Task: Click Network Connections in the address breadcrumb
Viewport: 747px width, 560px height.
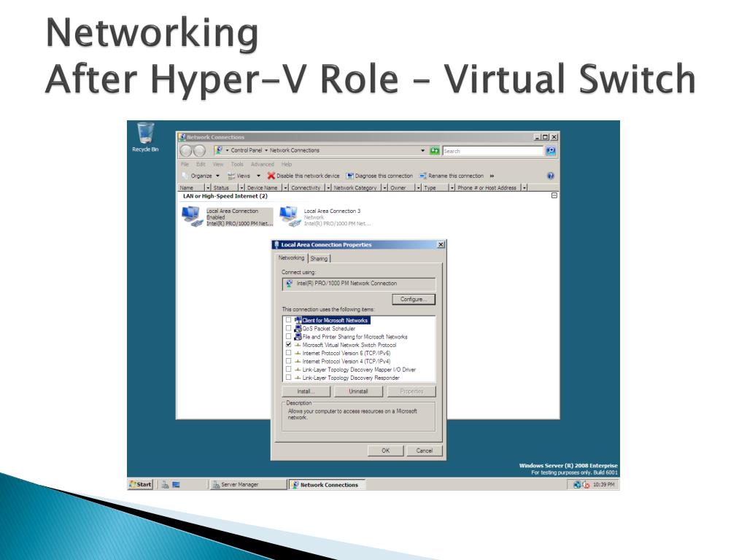Action: 295,150
